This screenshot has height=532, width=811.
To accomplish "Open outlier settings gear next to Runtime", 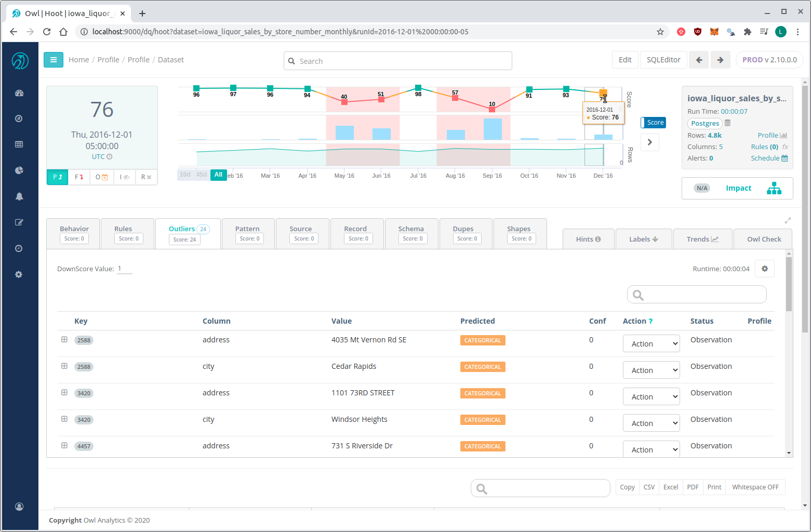I will tap(764, 269).
